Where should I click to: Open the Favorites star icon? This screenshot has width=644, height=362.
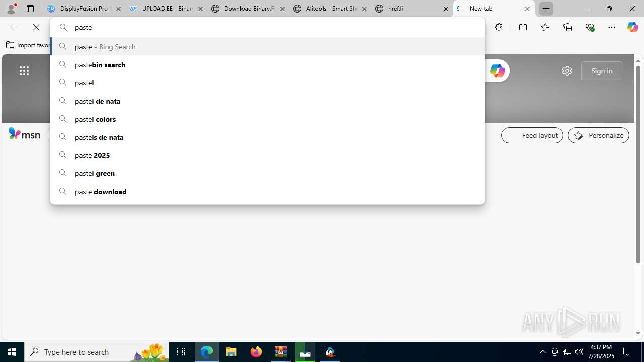pos(545,27)
